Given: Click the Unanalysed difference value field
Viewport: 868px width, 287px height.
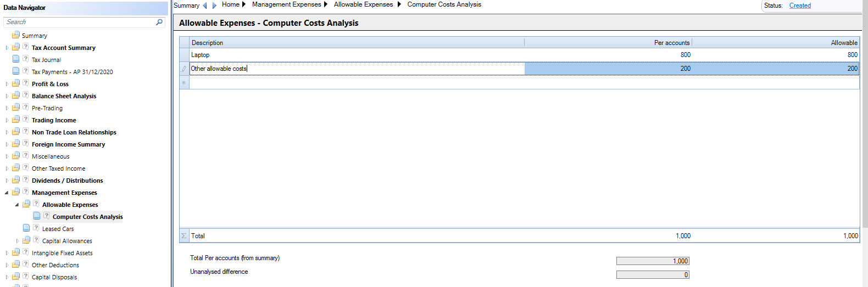Looking at the screenshot, I should pyautogui.click(x=653, y=275).
